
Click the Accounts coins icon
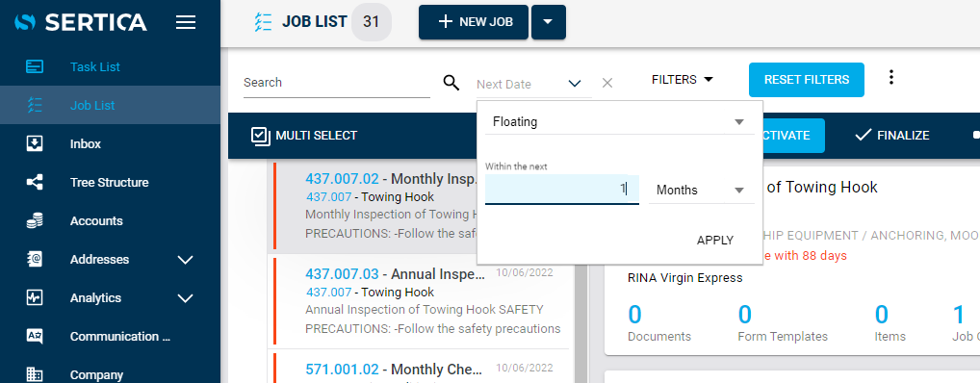tap(35, 220)
